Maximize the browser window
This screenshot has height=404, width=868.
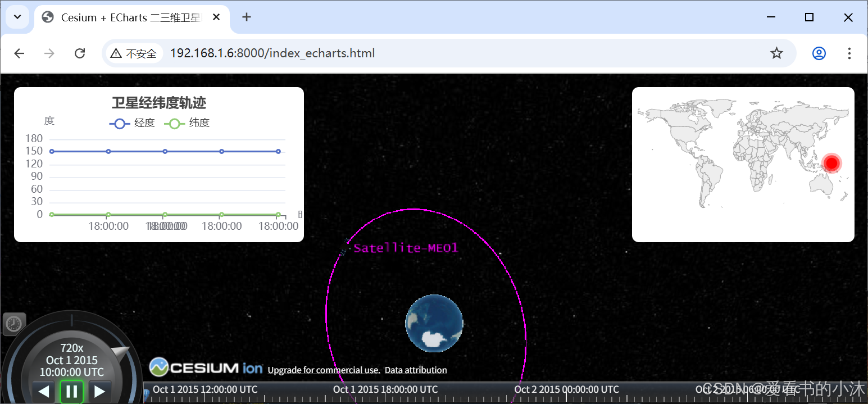809,17
